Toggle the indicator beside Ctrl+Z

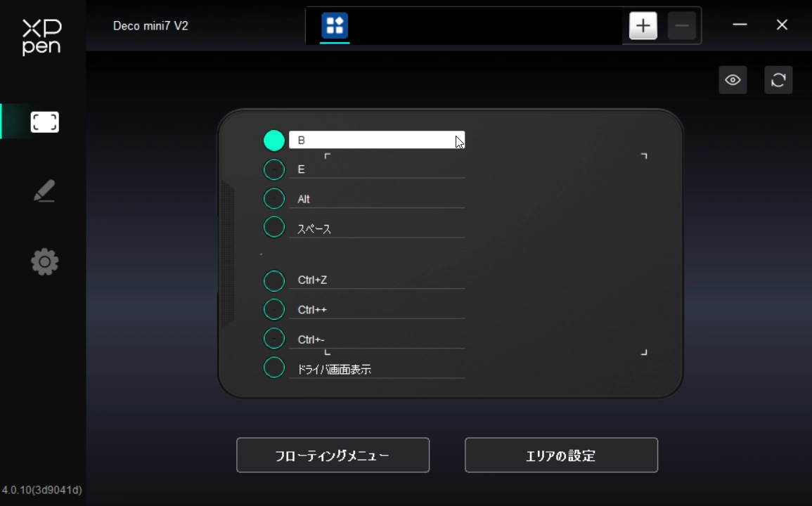(273, 280)
